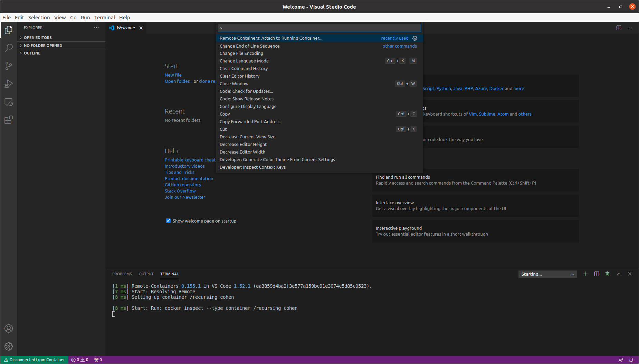Switch to the Output panel tab

pyautogui.click(x=146, y=274)
